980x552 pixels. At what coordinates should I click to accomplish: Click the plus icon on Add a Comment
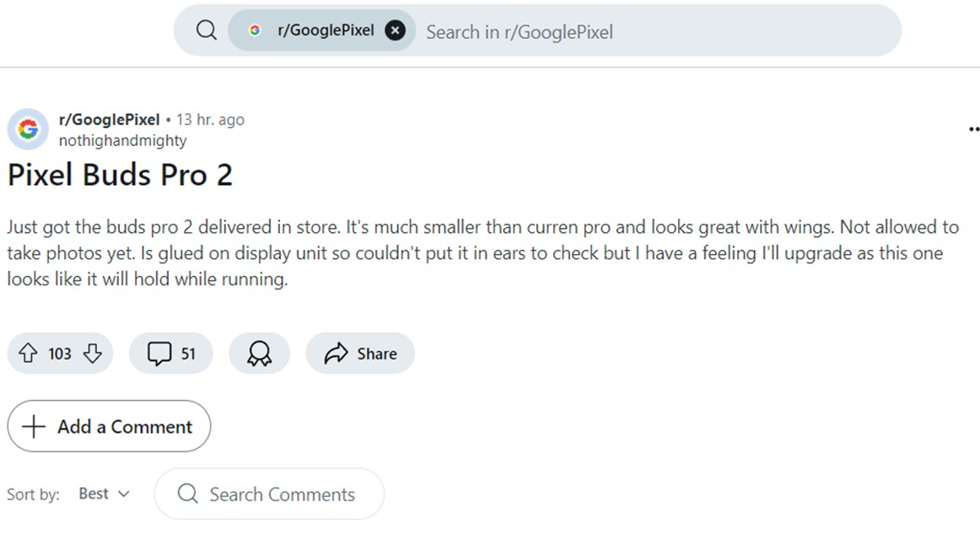(34, 426)
